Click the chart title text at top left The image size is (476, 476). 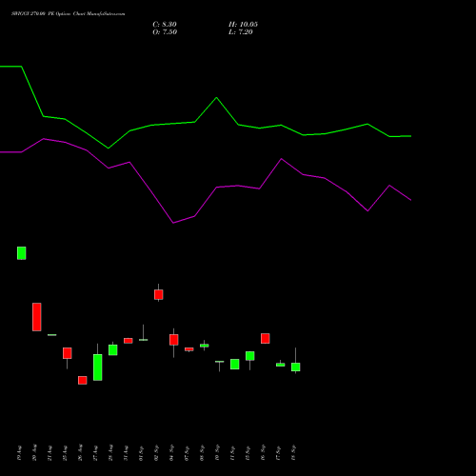(69, 14)
